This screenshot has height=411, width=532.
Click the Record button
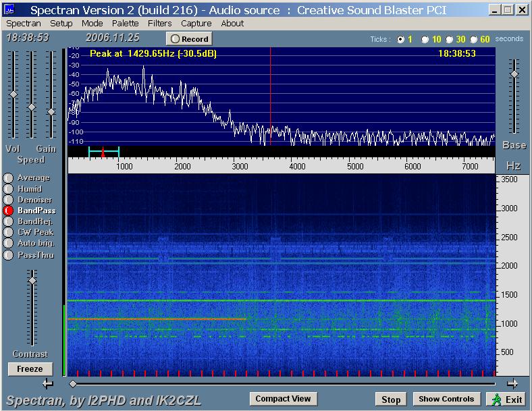click(189, 39)
